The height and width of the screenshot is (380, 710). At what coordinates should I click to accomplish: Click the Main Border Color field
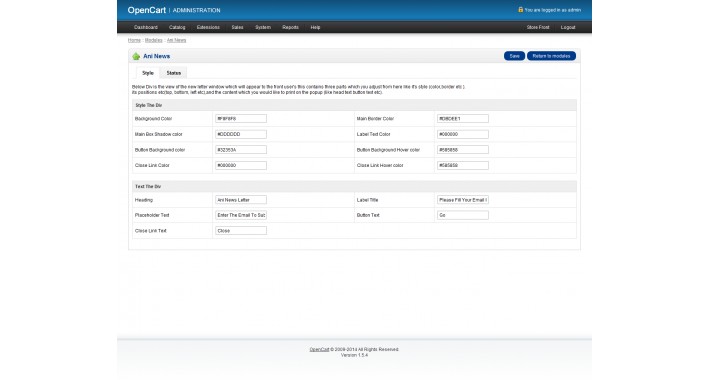463,119
